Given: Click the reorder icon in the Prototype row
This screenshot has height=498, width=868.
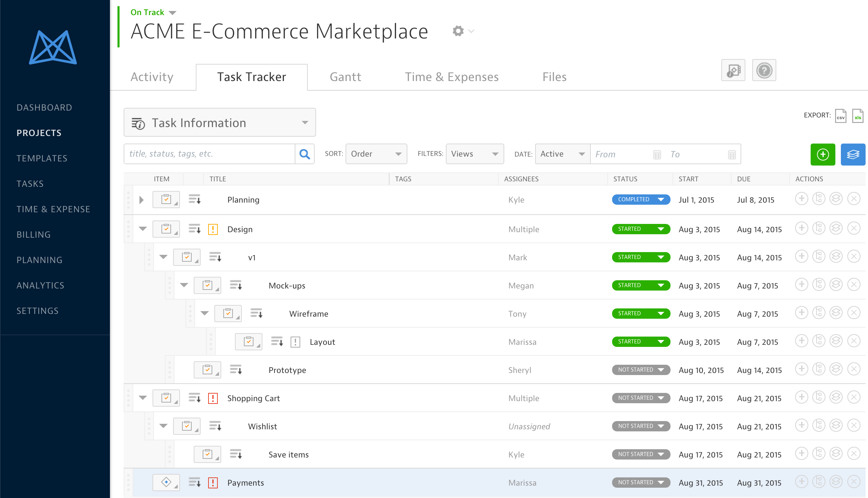Looking at the screenshot, I should pos(236,370).
